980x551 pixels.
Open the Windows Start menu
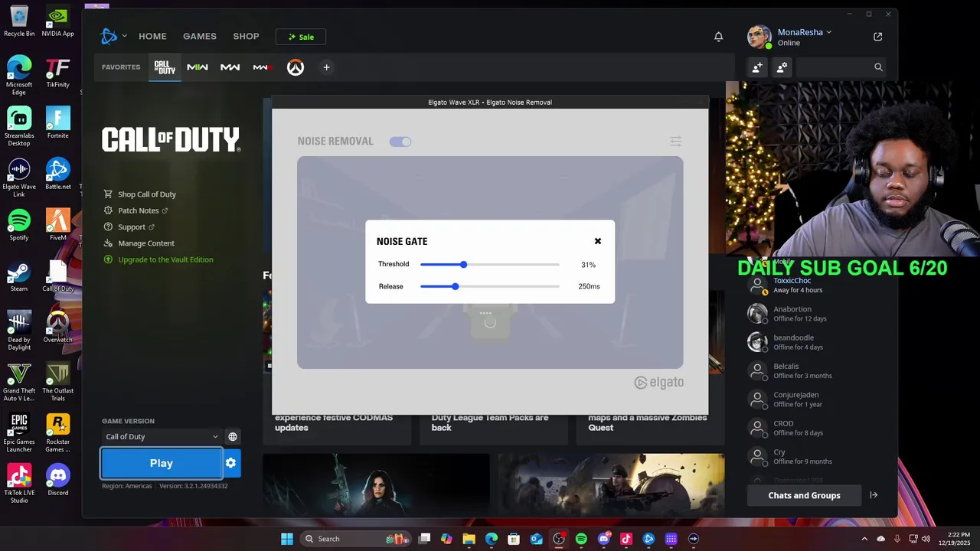[x=287, y=539]
